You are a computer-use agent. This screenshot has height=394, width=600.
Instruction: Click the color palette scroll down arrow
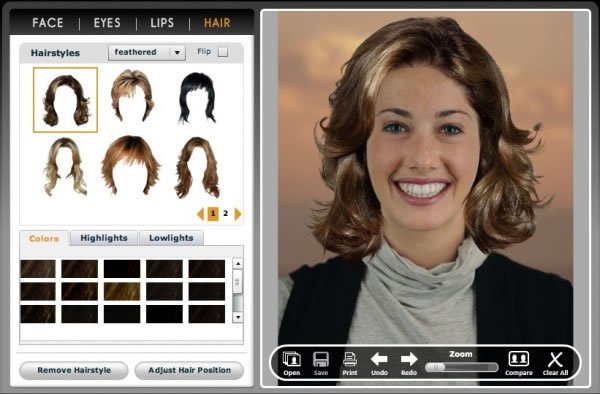coord(238,317)
